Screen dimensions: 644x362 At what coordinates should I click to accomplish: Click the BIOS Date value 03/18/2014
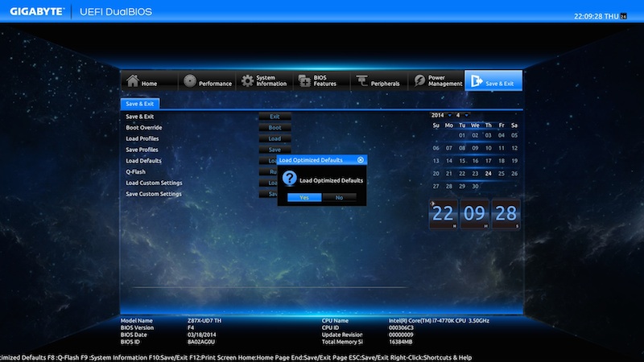tap(202, 335)
